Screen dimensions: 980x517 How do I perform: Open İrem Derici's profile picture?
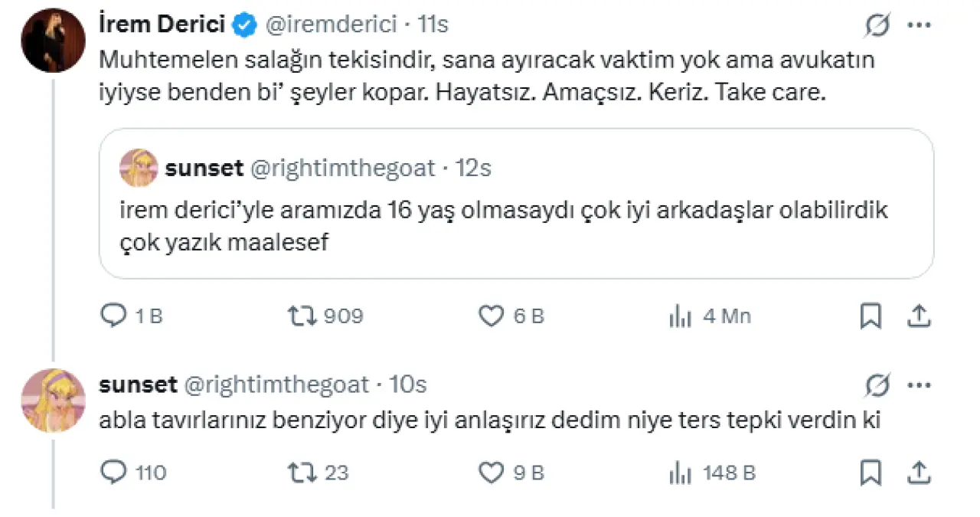[x=53, y=41]
